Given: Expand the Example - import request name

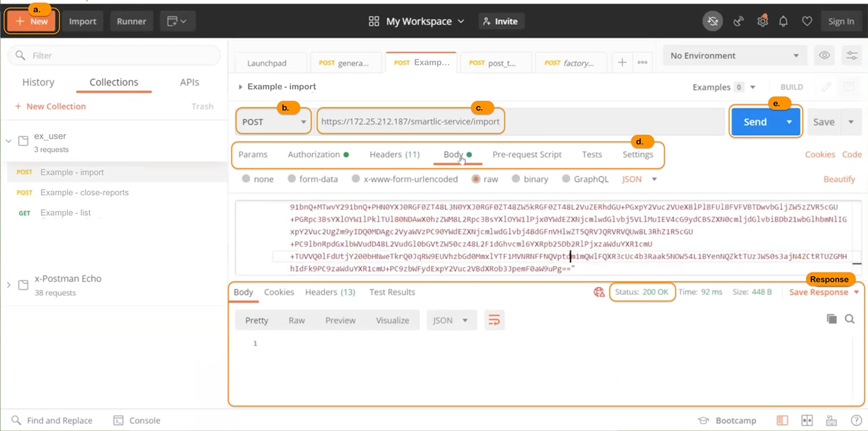Looking at the screenshot, I should click(x=241, y=87).
